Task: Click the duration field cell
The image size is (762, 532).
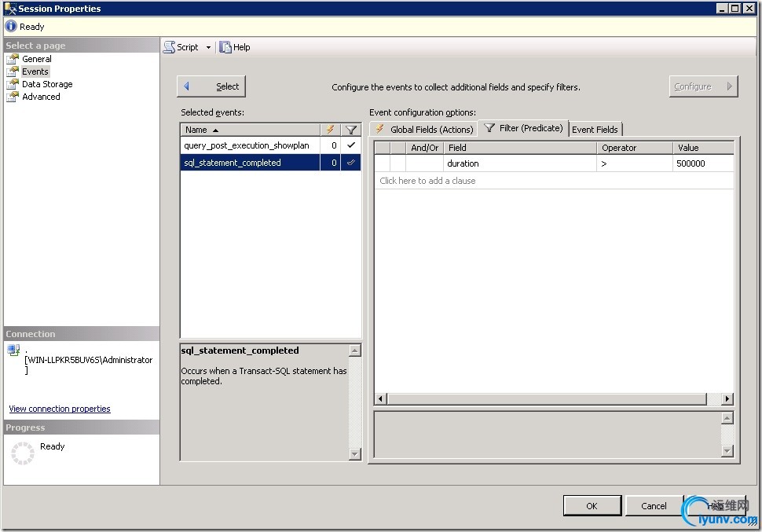Action: (519, 163)
